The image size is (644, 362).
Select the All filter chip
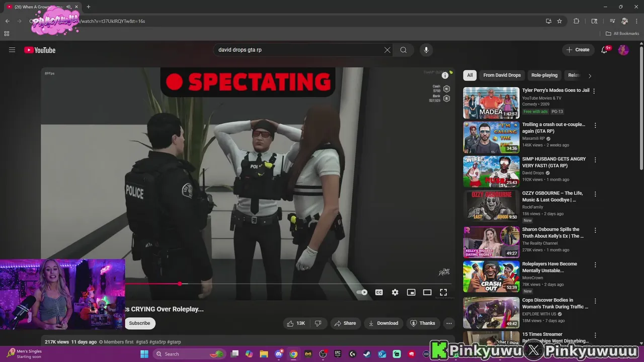pos(470,75)
